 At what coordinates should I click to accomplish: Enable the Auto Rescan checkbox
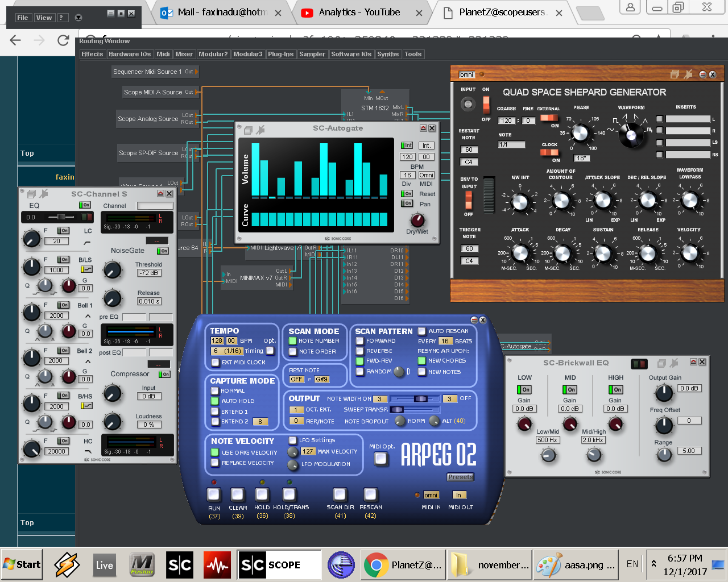422,331
